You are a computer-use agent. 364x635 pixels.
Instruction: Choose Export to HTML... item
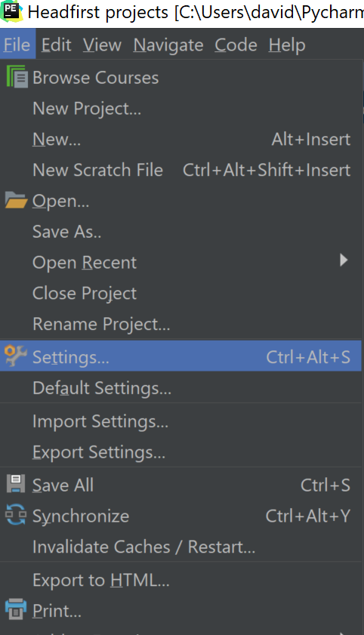pyautogui.click(x=180, y=580)
